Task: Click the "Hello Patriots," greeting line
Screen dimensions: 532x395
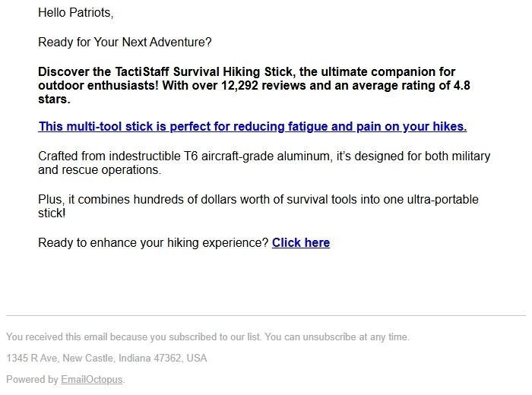Action: pos(75,13)
